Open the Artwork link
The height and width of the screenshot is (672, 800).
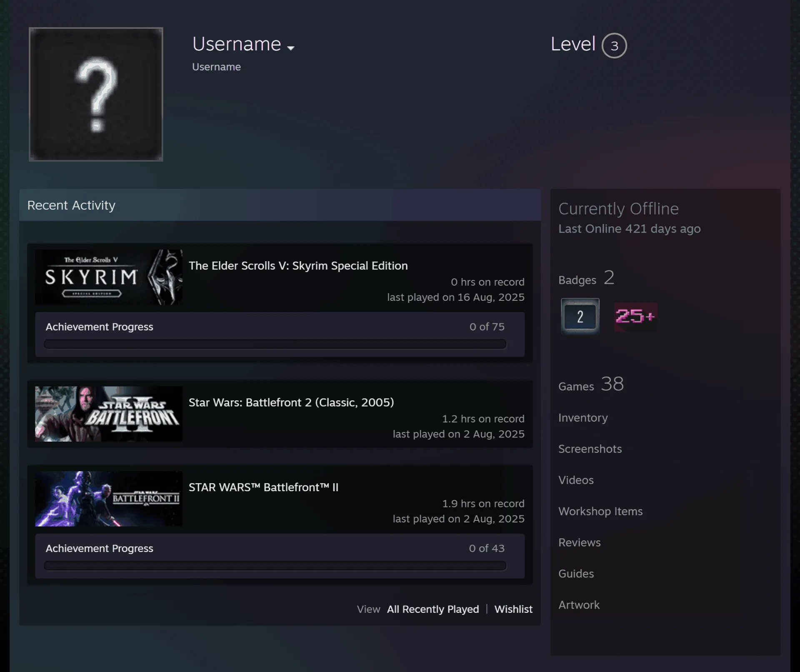click(579, 605)
